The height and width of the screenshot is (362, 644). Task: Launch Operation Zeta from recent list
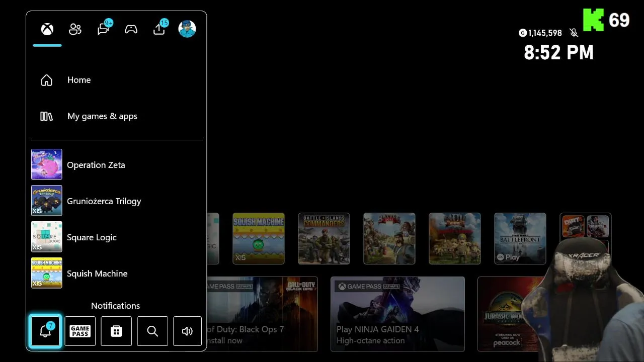click(116, 164)
